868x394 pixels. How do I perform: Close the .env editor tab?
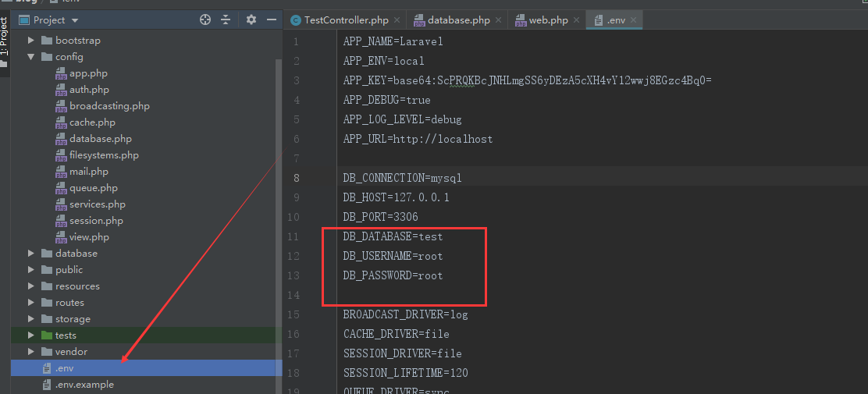coord(633,20)
